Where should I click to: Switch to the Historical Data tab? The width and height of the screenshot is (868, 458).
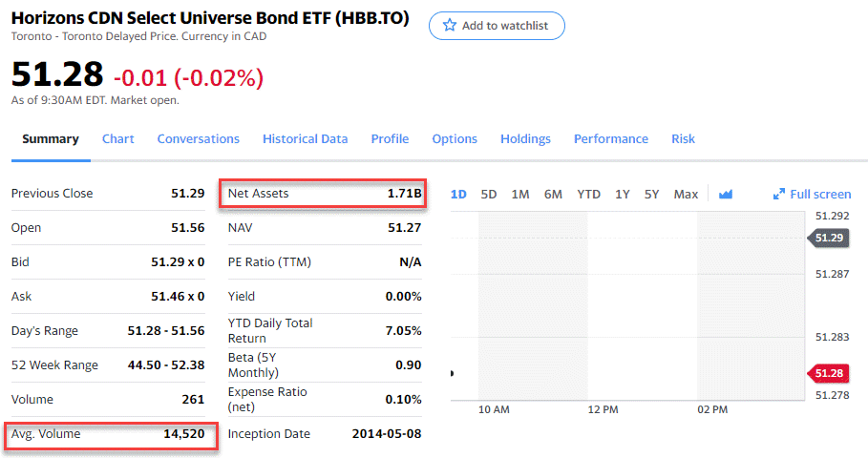click(x=305, y=138)
